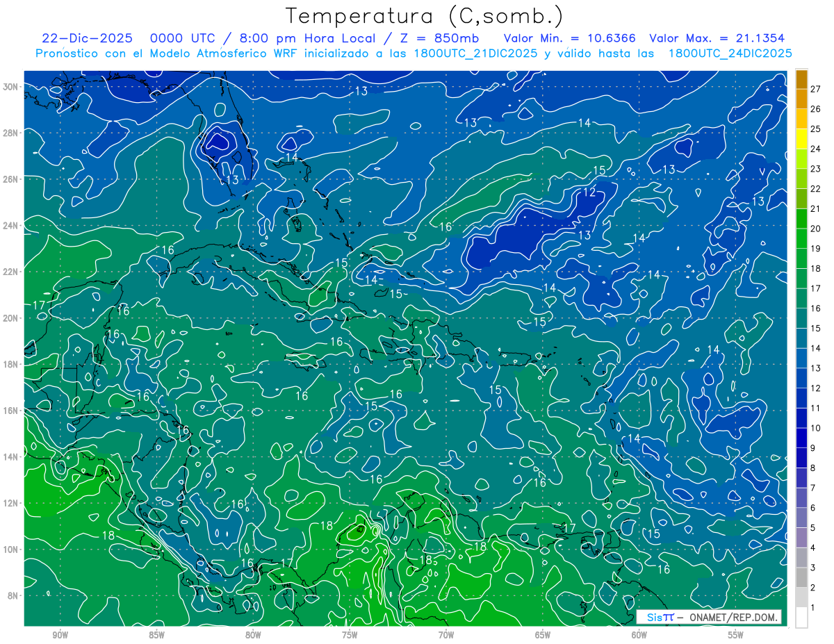Click the 12N latitude axis label
834x644 pixels.
pos(10,503)
